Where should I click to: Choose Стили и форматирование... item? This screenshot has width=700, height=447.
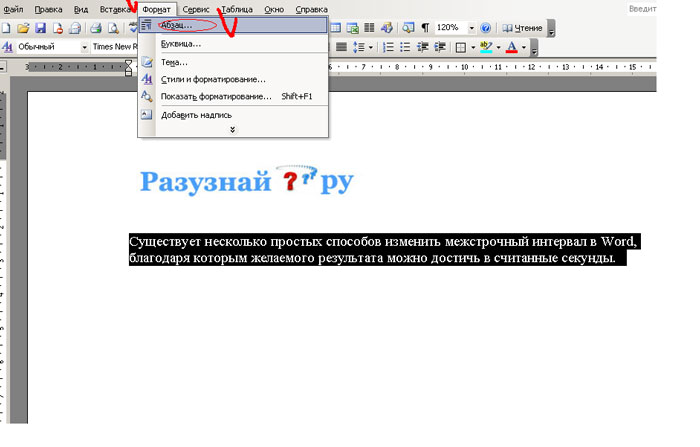(233, 79)
